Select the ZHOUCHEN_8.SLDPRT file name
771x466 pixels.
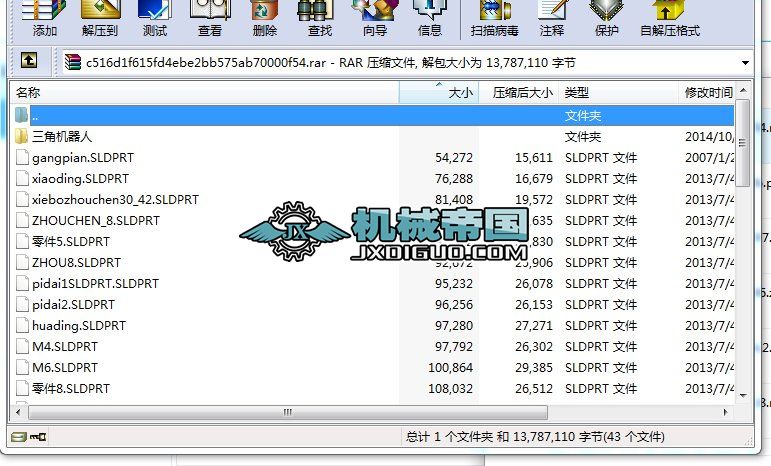(x=96, y=221)
